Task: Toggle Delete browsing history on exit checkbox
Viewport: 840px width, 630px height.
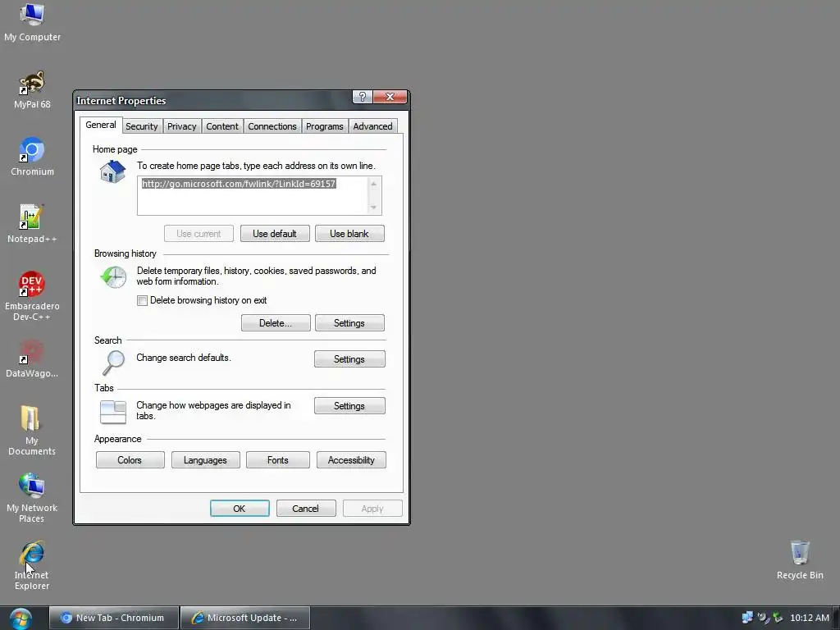Action: click(142, 300)
